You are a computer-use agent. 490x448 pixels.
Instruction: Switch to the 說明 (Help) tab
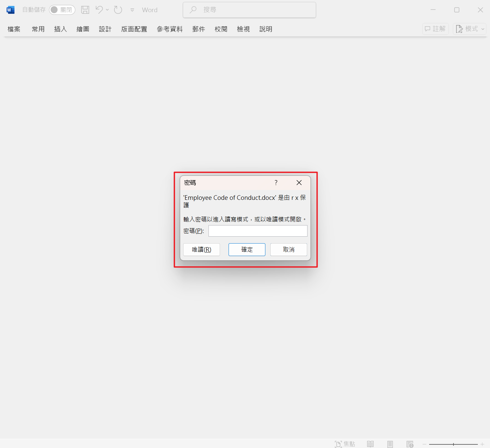[266, 29]
